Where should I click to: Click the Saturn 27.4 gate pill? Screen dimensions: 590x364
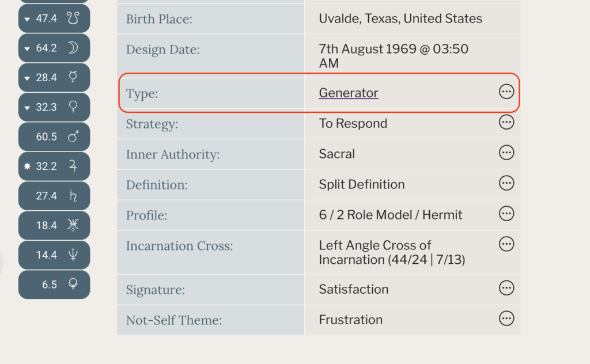[x=54, y=196]
